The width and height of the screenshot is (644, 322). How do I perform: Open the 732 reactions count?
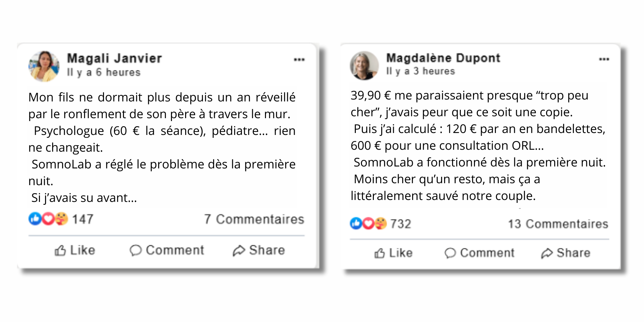click(x=401, y=224)
